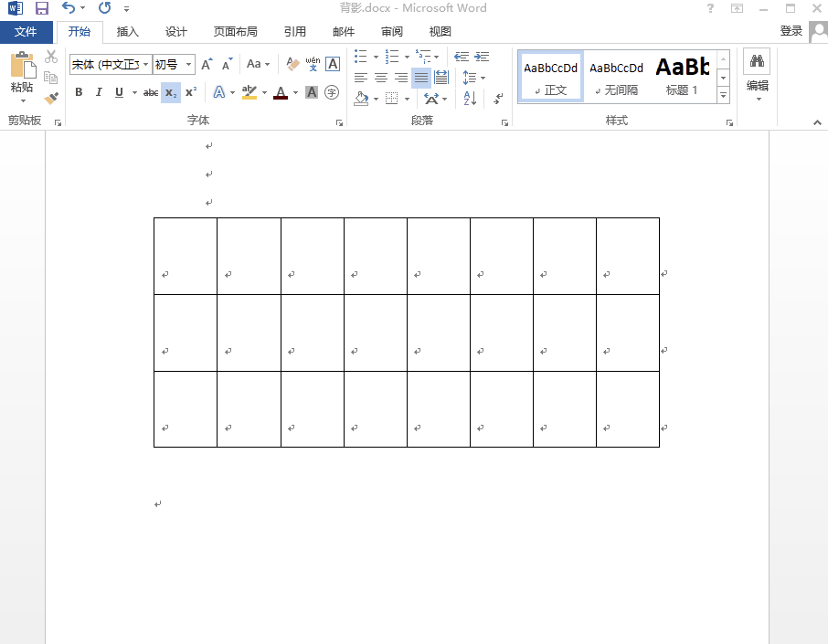Viewport: 828px width, 644px height.
Task: Switch to the 插入 ribbon tab
Action: point(128,32)
